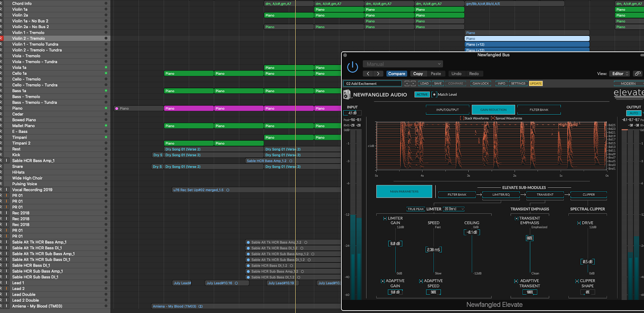Click the previous preset bracket arrow
This screenshot has height=313, width=644.
tap(407, 84)
